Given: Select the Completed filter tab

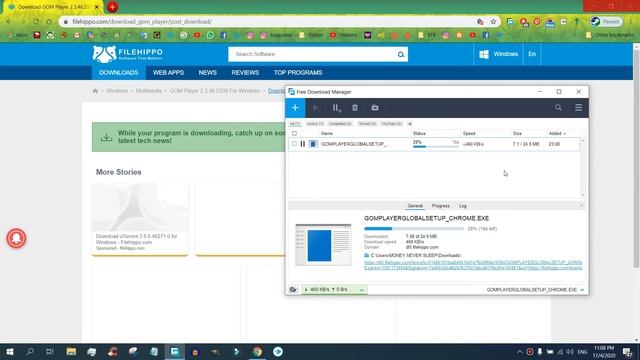Looking at the screenshot, I should (340, 124).
